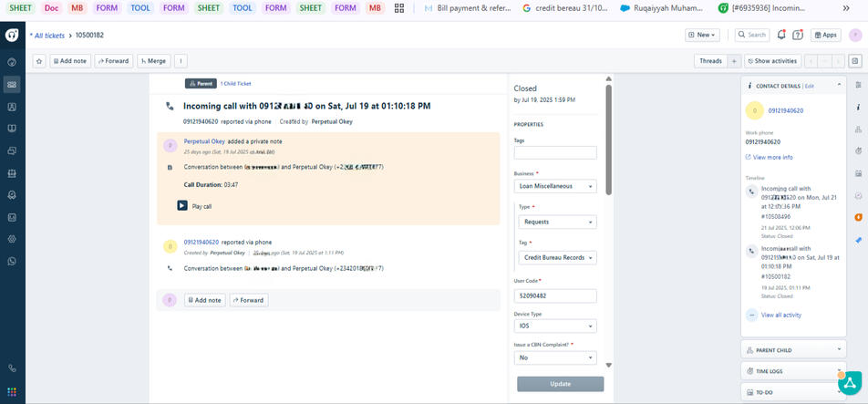868x404 pixels.
Task: Click the phone dialer icon at sidebar bottom
Action: click(12, 368)
